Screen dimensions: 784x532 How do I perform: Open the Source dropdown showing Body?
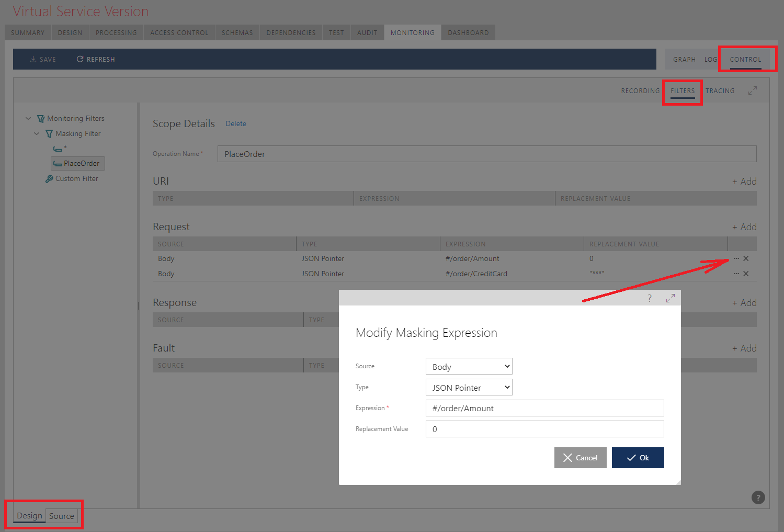click(468, 366)
